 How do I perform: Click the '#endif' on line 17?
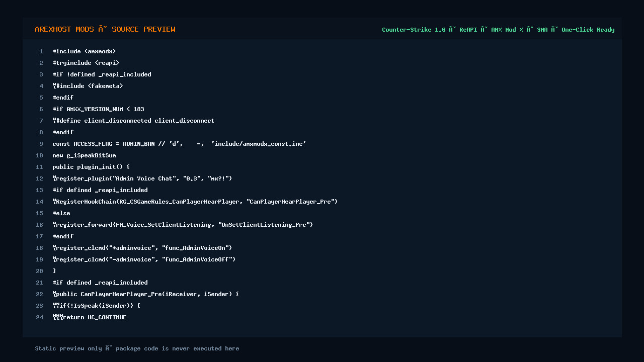point(63,236)
